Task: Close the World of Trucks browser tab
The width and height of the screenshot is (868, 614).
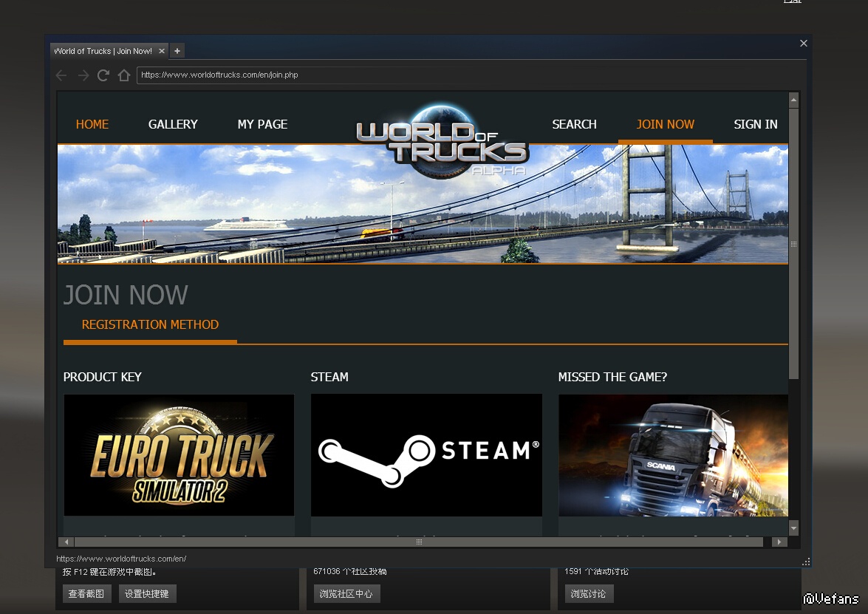Action: (162, 51)
